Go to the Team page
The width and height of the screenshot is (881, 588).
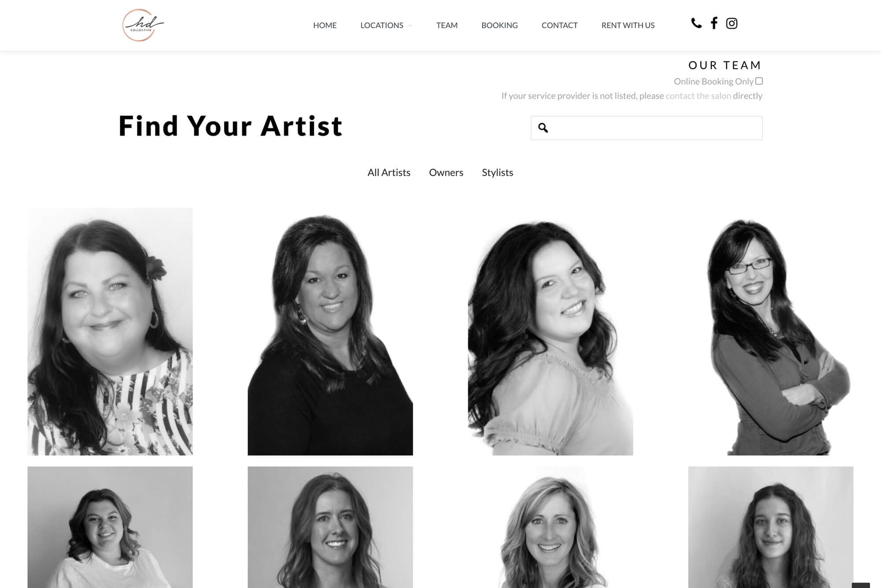(x=447, y=26)
